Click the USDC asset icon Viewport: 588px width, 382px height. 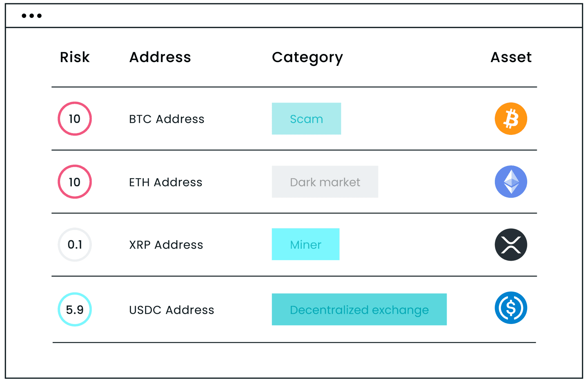511,308
